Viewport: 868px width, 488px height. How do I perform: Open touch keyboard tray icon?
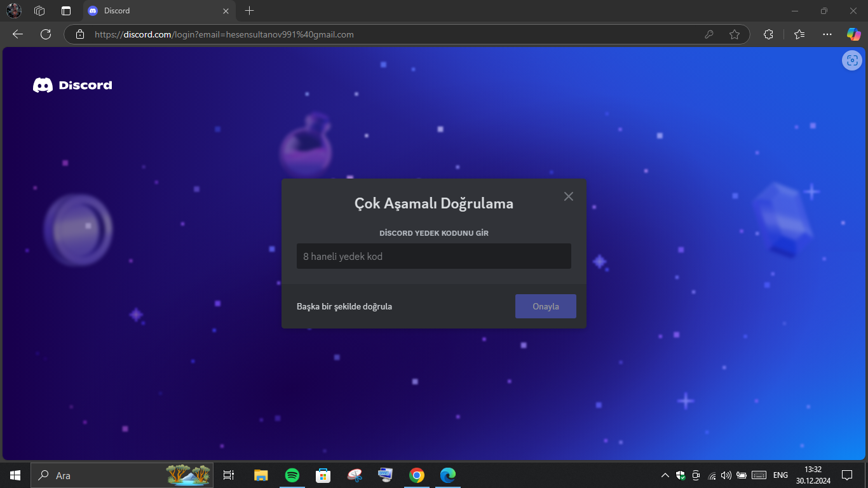(759, 475)
